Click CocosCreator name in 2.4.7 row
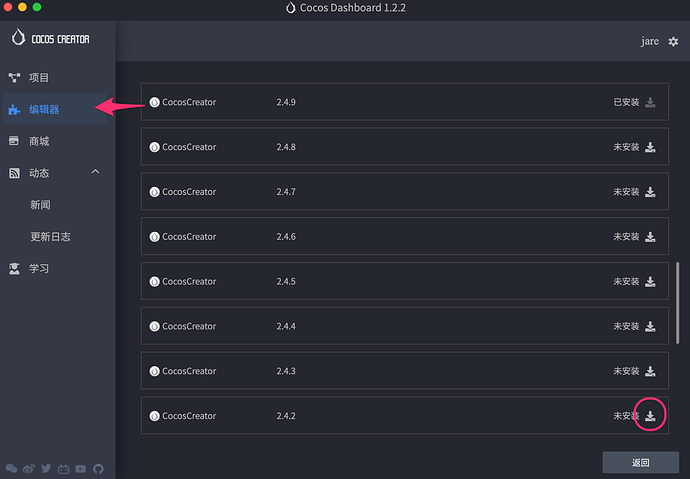The height and width of the screenshot is (479, 690). [189, 192]
